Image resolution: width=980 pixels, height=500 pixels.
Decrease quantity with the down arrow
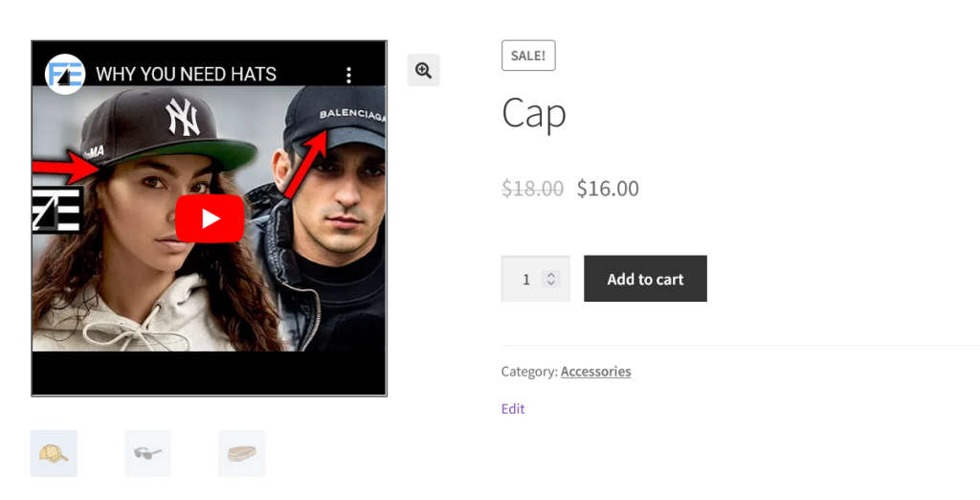(x=550, y=284)
